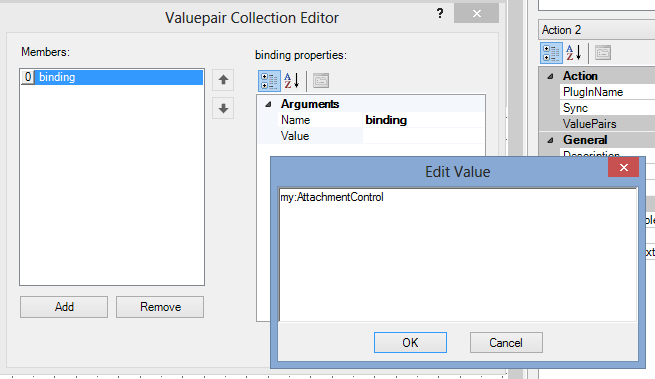Viewport: 655px width, 379px height.
Task: Select the ValuePairs property in Action 2
Action: pos(607,124)
